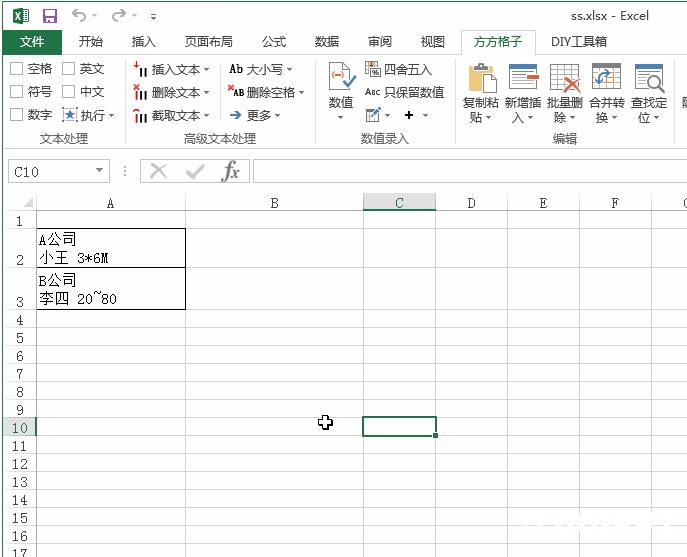
Task: Expand the 查找定位 dropdown arrow
Action: pos(656,117)
